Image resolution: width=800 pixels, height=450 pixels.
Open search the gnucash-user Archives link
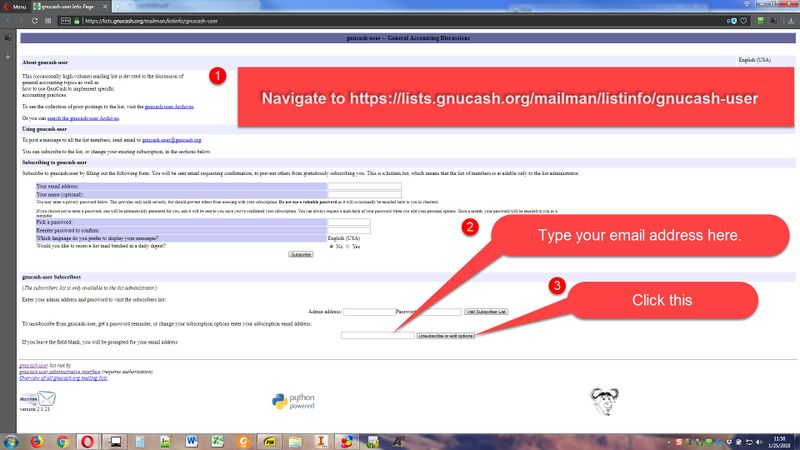click(x=83, y=118)
